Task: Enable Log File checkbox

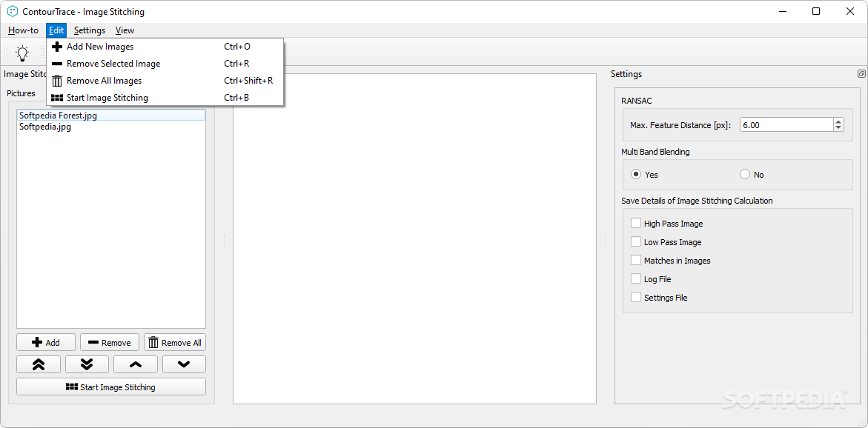Action: (x=636, y=278)
